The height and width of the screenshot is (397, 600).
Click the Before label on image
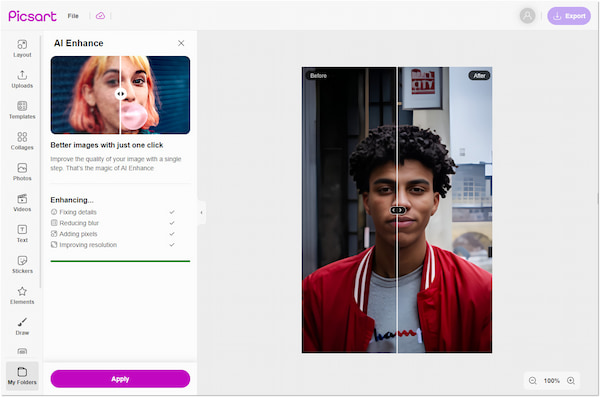pos(318,76)
